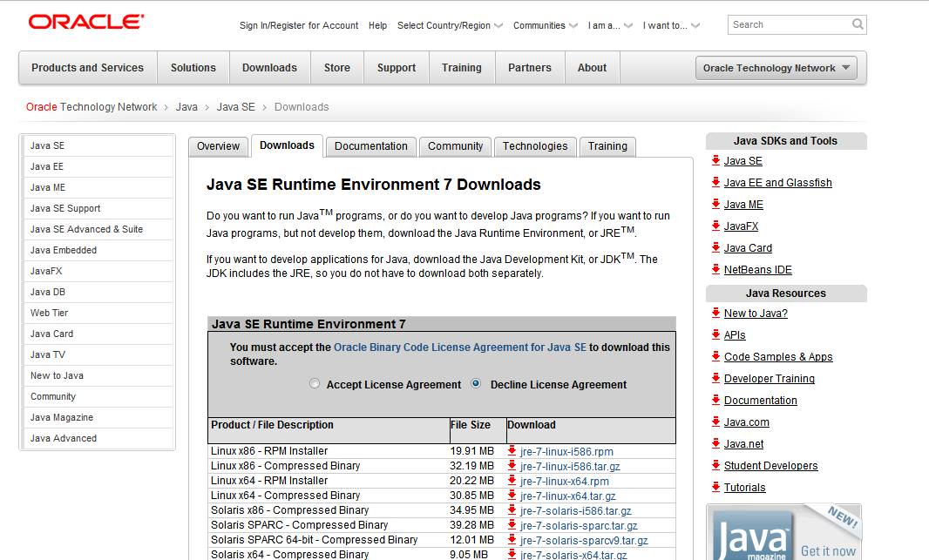Select the Decline License Agreement radio button
The height and width of the screenshot is (560, 929).
475,383
